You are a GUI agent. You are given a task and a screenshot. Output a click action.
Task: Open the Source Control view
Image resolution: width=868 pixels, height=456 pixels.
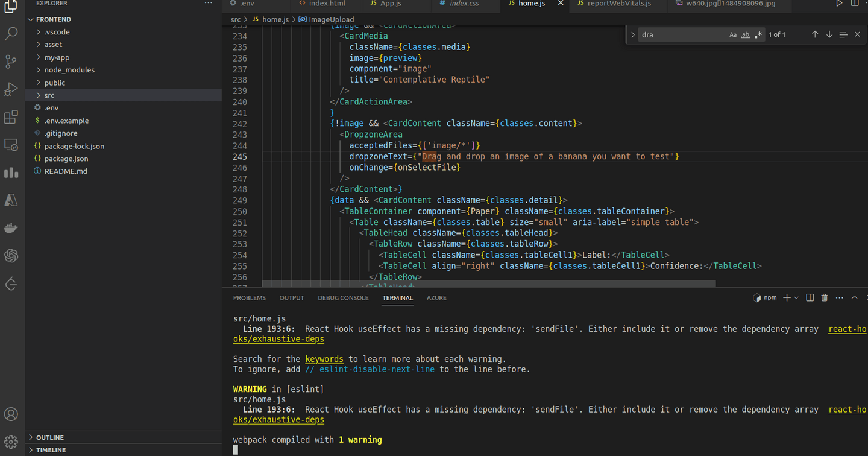point(11,62)
